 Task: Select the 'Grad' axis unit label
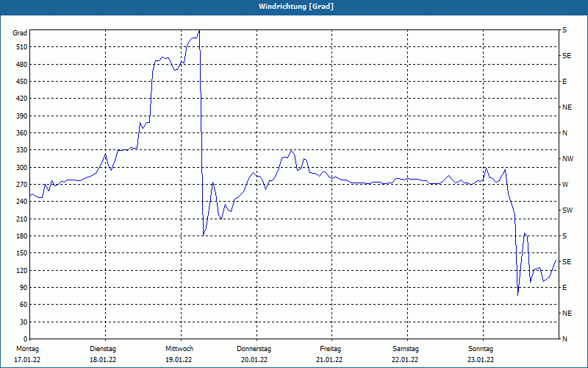(20, 33)
